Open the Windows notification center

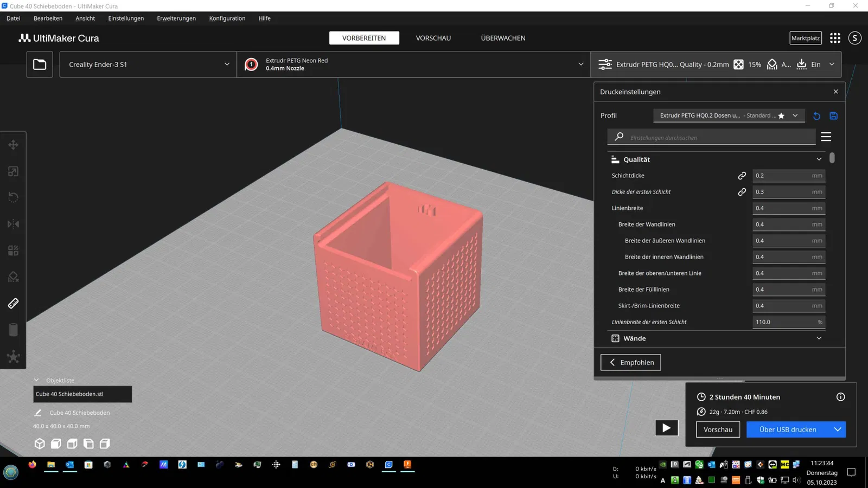pyautogui.click(x=852, y=472)
